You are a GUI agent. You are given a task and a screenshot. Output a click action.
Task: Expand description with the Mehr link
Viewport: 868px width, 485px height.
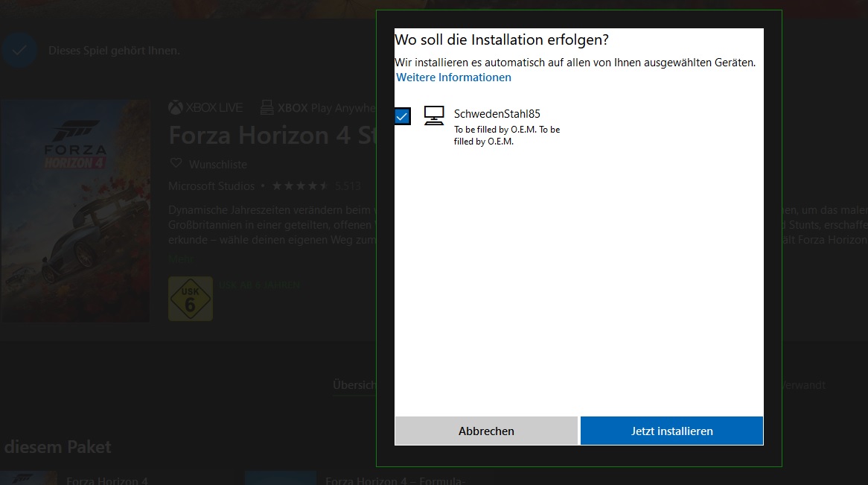(181, 259)
